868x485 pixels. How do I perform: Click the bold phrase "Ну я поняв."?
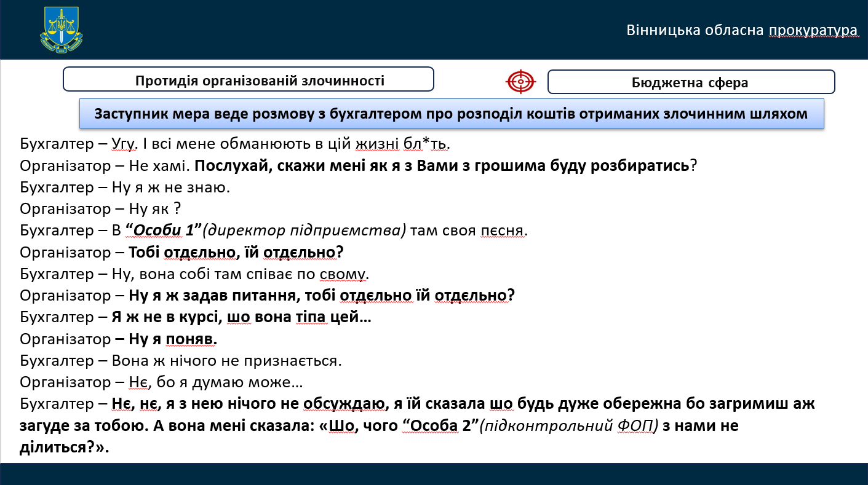[173, 339]
